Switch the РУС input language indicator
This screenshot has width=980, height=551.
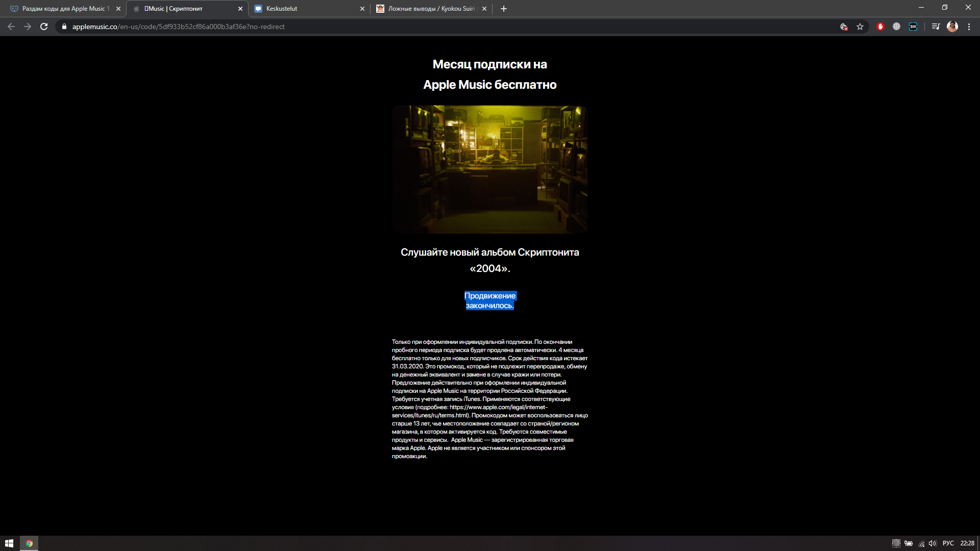click(948, 543)
